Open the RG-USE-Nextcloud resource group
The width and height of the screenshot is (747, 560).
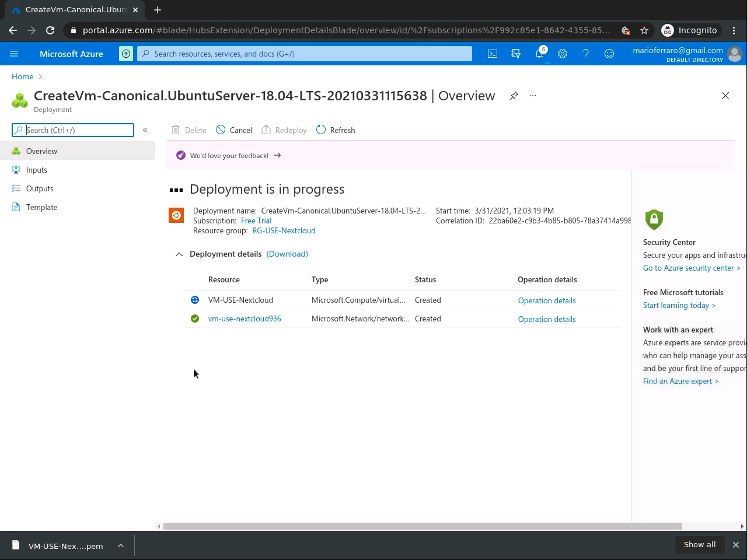coord(284,231)
